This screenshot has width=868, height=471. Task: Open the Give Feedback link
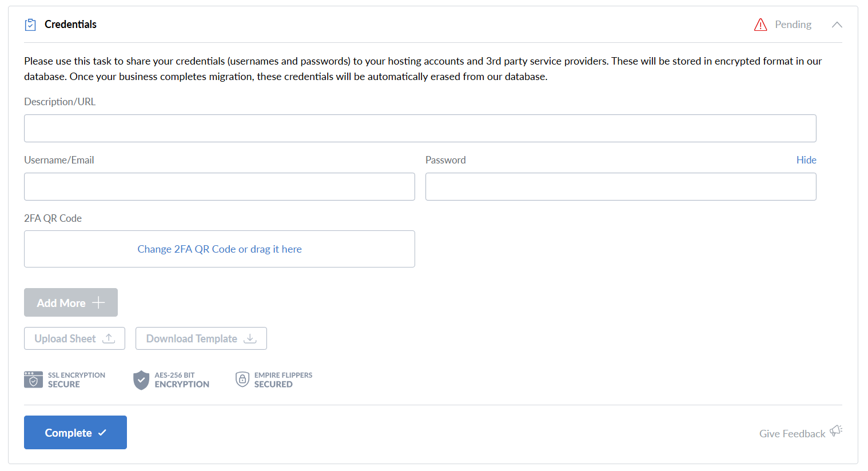(x=792, y=434)
